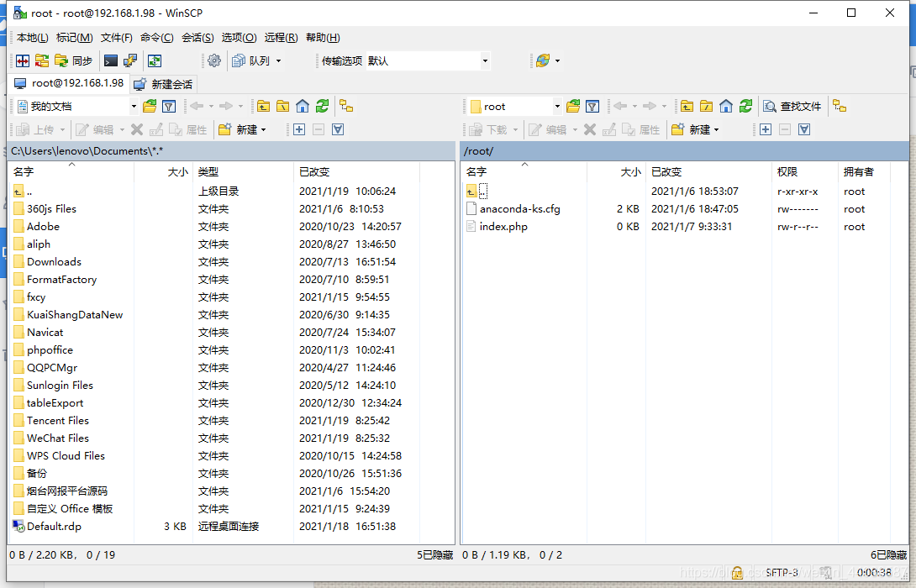Sort remote files by 权限 column
The width and height of the screenshot is (916, 588).
pos(804,171)
